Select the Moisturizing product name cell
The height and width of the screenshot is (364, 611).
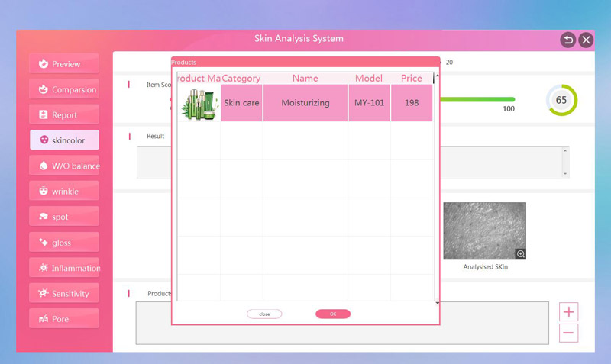305,103
